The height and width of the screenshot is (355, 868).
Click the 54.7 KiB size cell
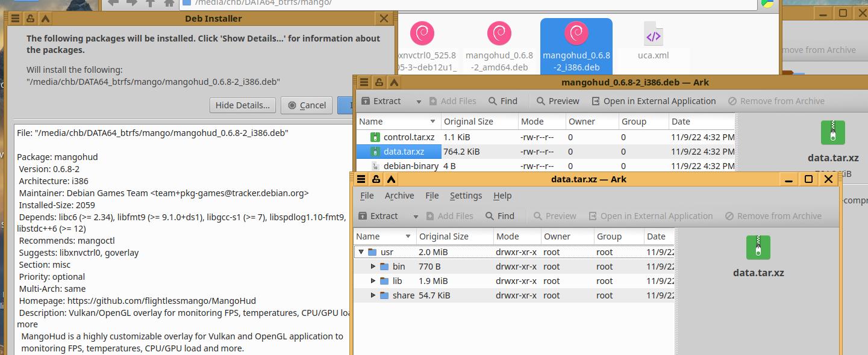pos(434,295)
